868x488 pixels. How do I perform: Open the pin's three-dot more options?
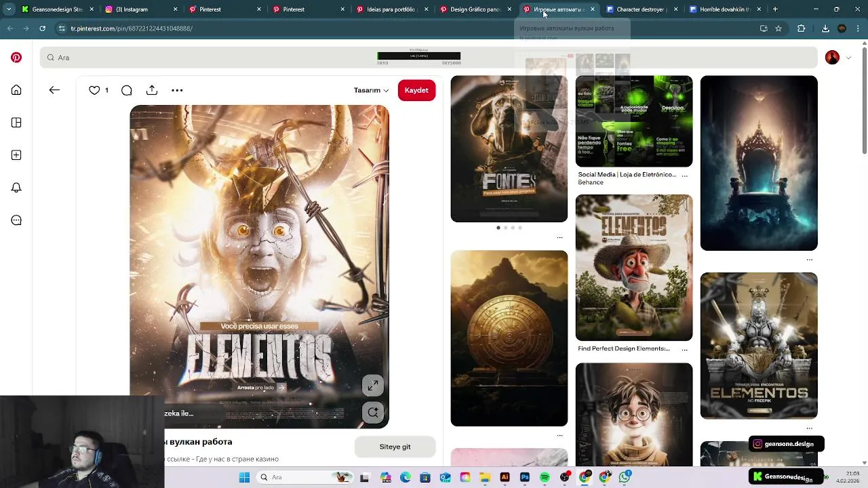(177, 90)
